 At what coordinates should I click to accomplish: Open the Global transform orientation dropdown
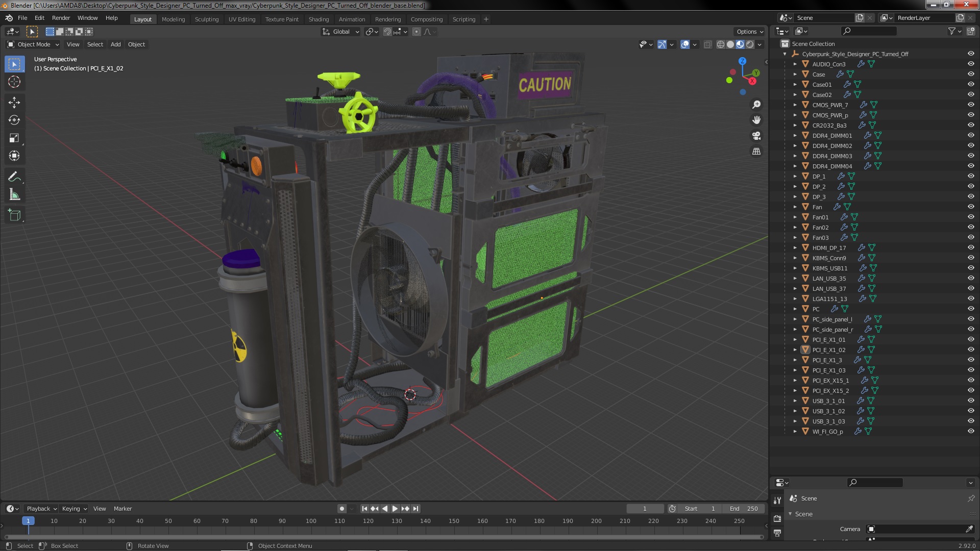[341, 32]
